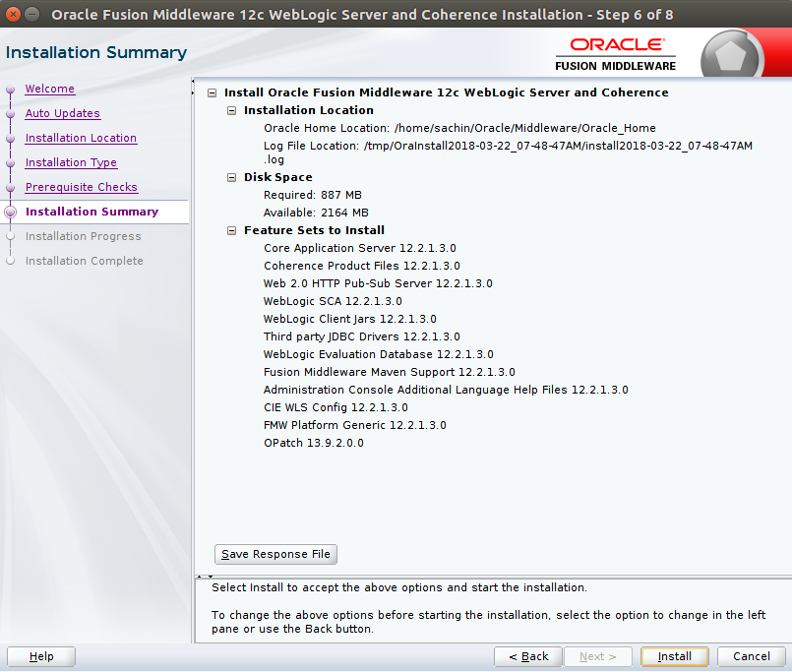Collapse the Disk Space tree section

click(x=231, y=177)
